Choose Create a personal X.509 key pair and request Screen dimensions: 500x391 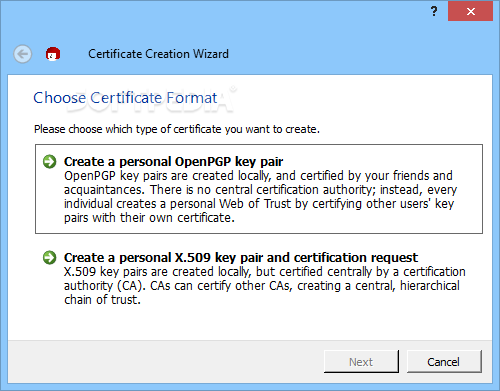(259, 278)
